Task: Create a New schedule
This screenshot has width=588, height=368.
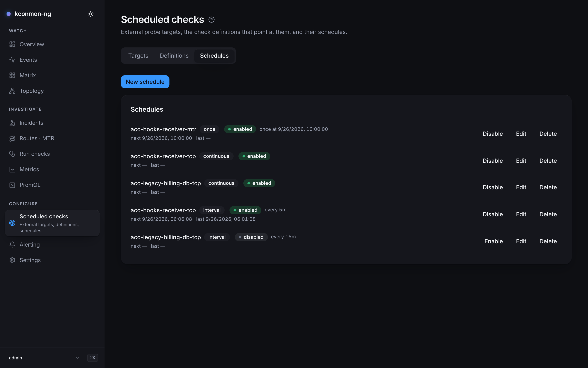Action: point(145,82)
